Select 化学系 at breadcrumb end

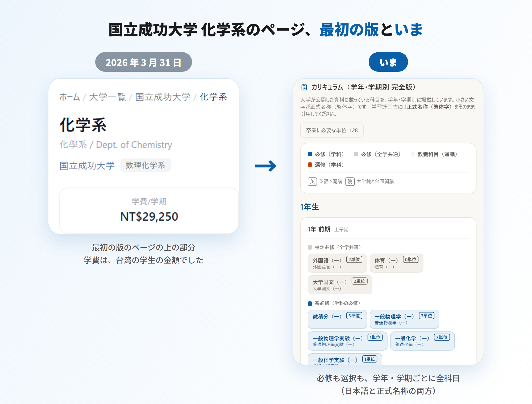[x=213, y=97]
